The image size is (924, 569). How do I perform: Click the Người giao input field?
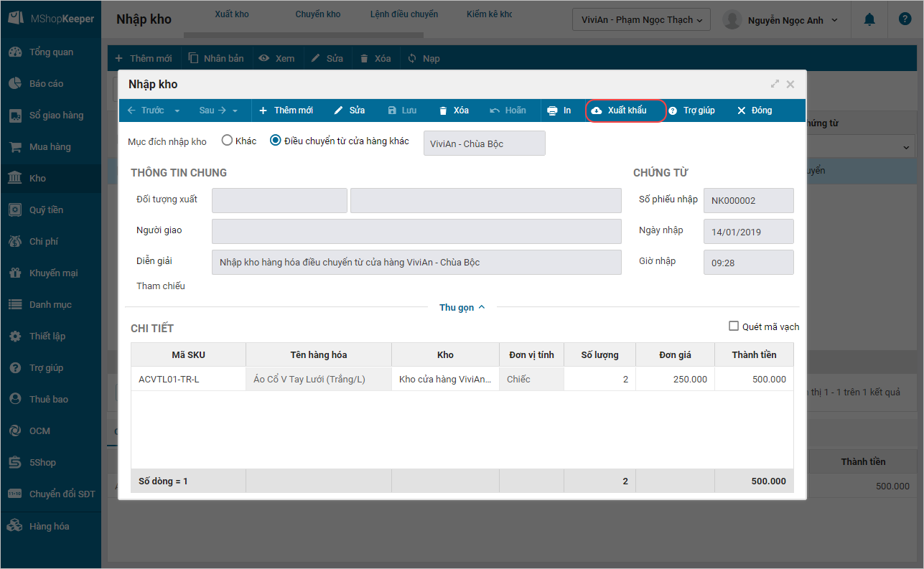(x=416, y=231)
